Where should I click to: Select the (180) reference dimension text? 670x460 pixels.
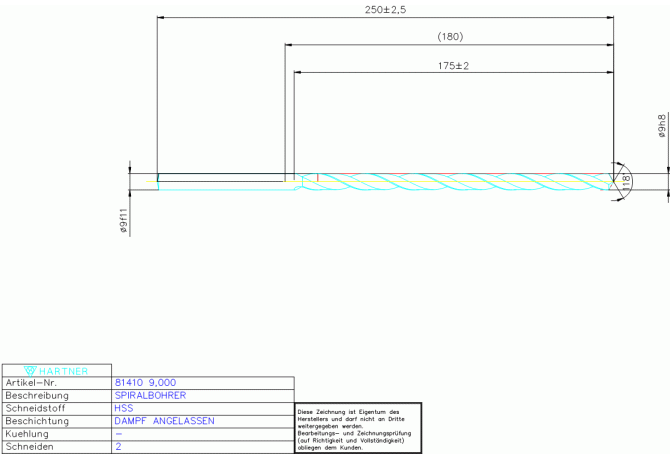(450, 36)
